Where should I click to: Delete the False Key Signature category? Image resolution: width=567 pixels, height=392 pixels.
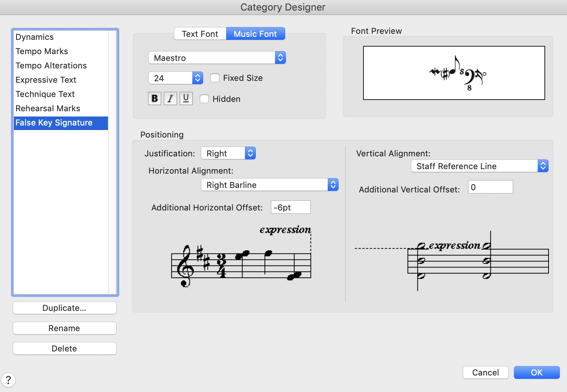pyautogui.click(x=64, y=348)
